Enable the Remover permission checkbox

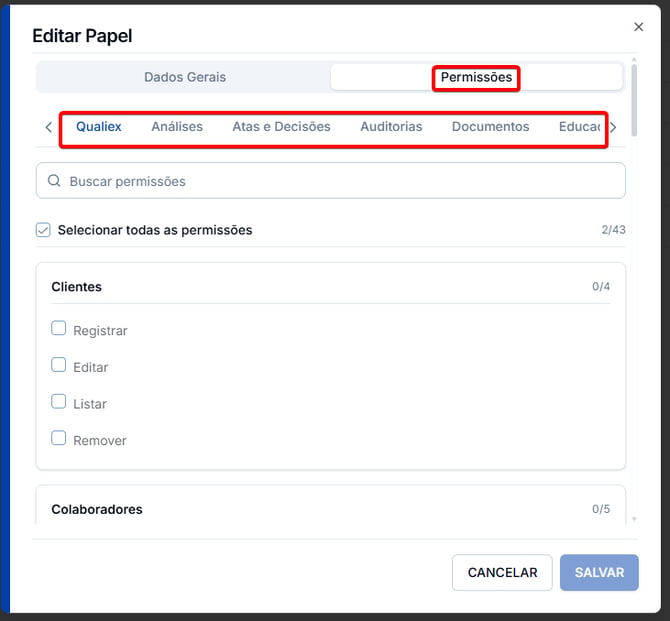pyautogui.click(x=59, y=438)
